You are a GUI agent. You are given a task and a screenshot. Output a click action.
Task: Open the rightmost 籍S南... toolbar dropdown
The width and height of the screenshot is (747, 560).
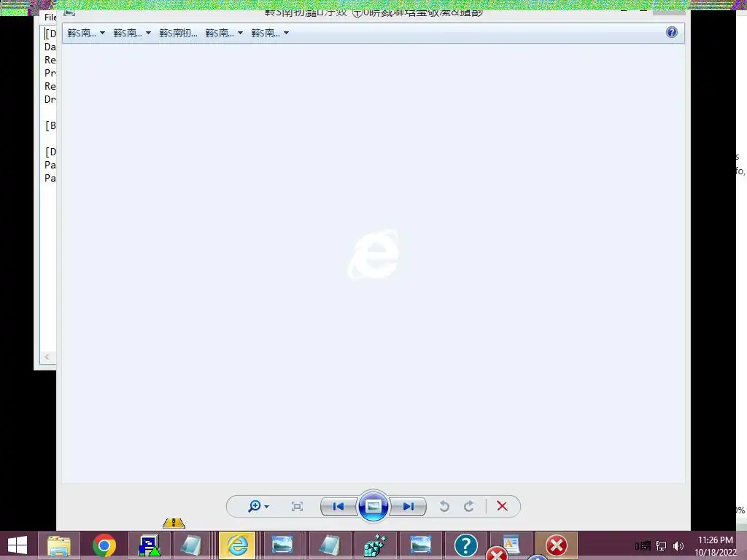click(x=270, y=33)
